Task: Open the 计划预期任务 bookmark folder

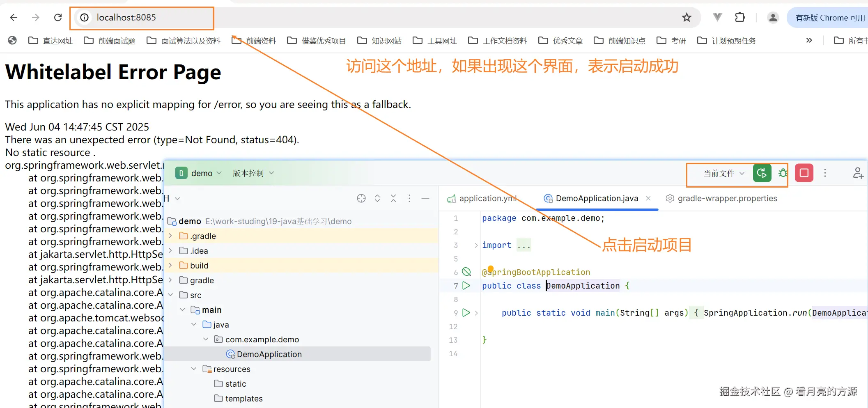Action: click(x=726, y=41)
